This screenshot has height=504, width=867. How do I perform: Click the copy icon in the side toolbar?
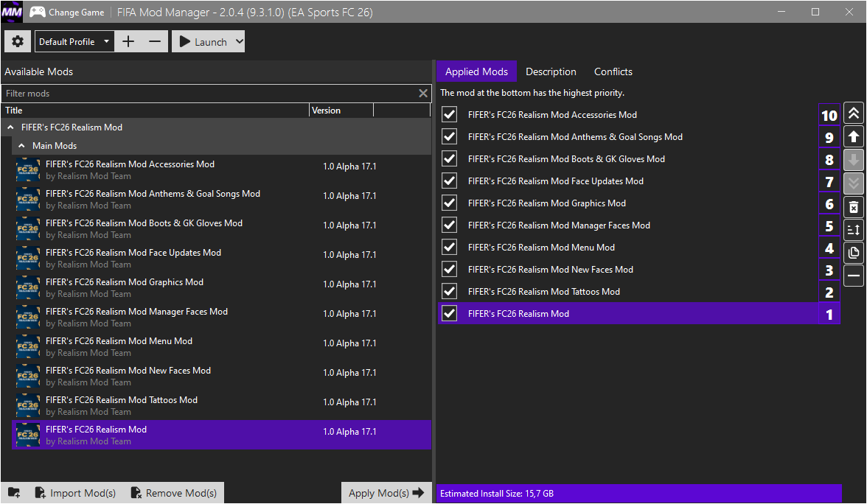[854, 253]
